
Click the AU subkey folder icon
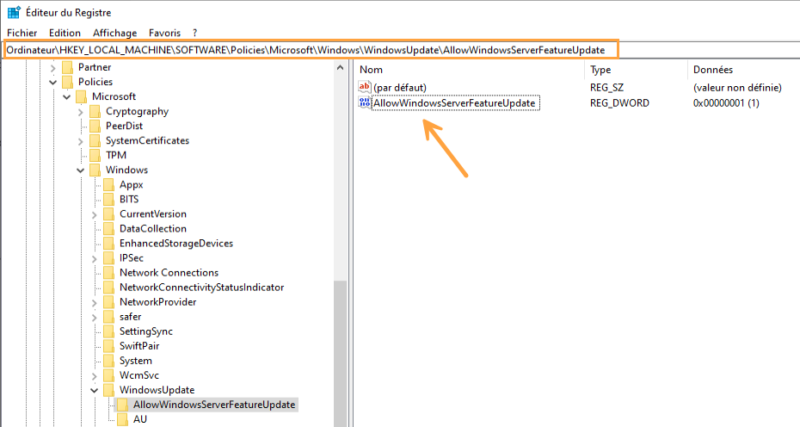click(x=122, y=419)
